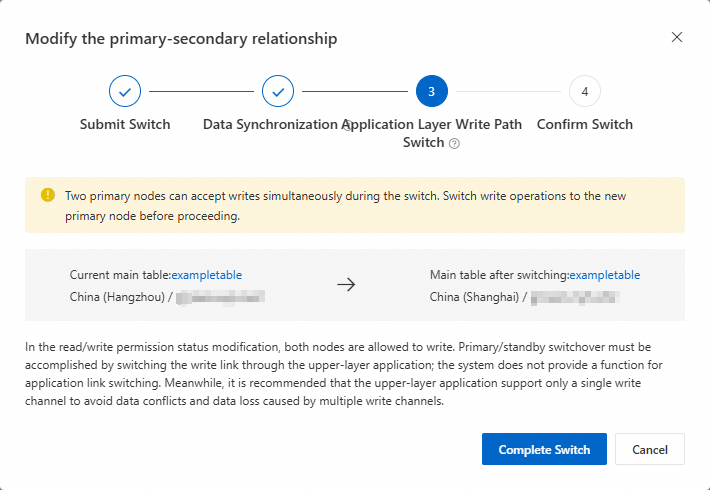Click the Data Synchronization step checkmark circle

click(278, 91)
